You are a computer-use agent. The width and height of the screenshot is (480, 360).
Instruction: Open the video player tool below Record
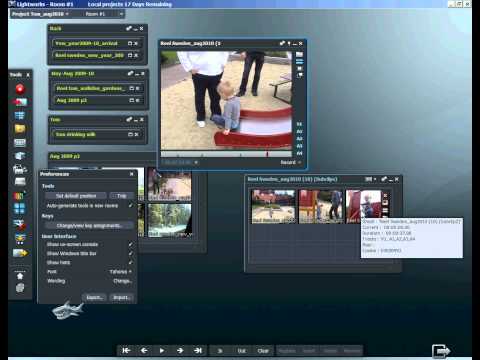pos(20,102)
